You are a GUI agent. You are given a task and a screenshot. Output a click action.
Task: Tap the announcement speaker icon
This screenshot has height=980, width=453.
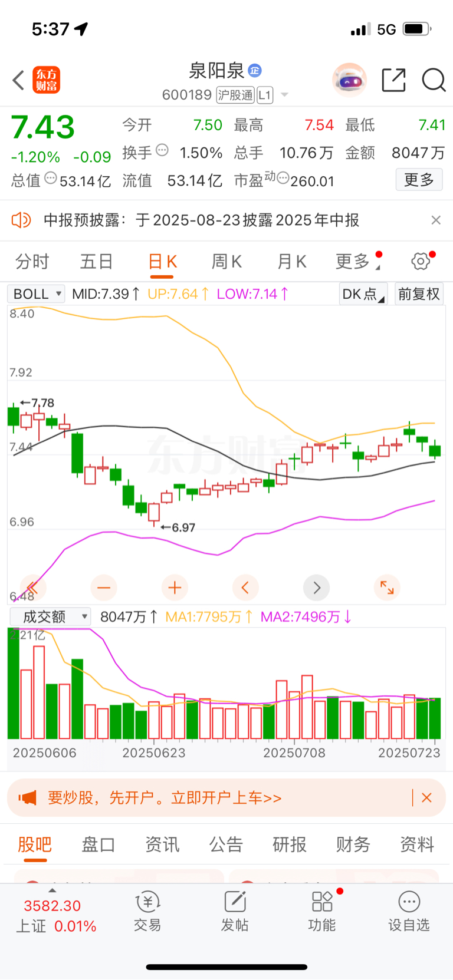click(x=21, y=220)
